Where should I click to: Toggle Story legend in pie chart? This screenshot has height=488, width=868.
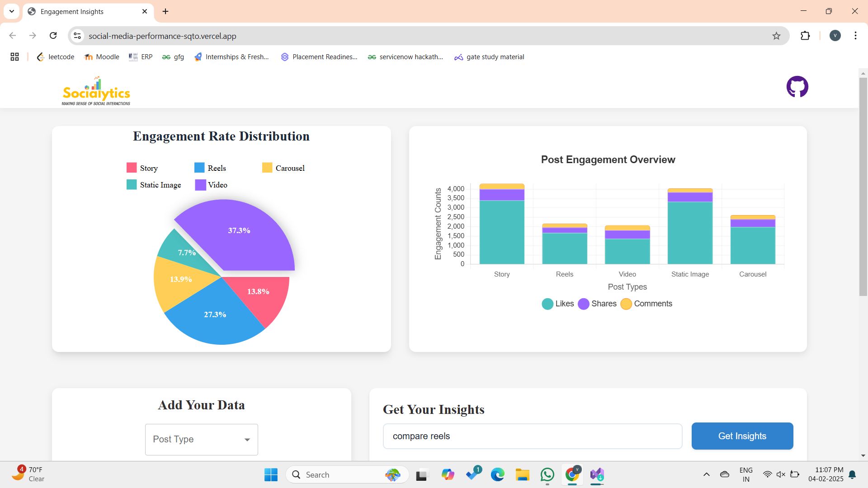point(142,168)
